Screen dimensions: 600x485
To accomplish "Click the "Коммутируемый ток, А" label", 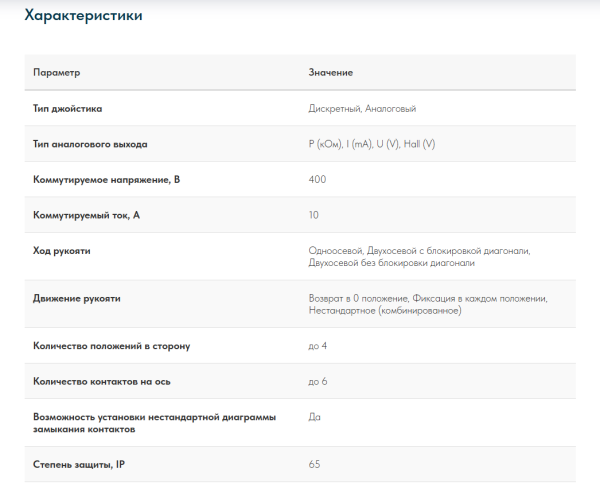I will click(x=86, y=215).
